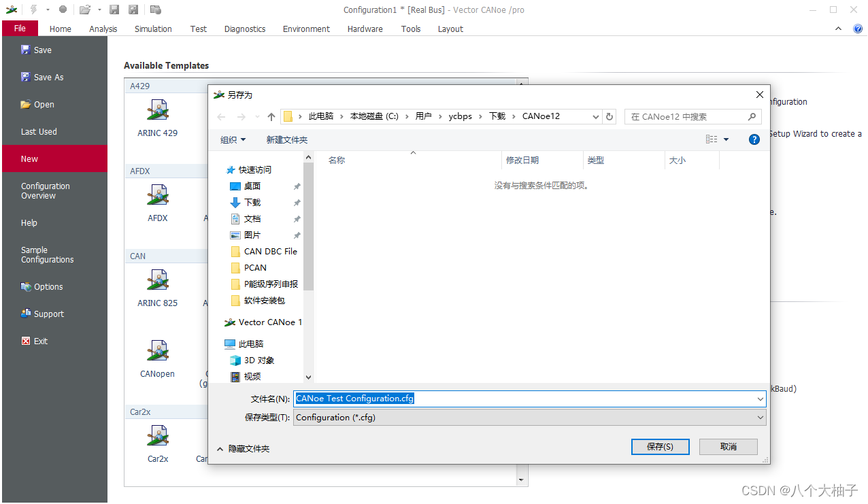Click the templates list scrollbar down arrow
Viewport: 868px width, 504px height.
pyautogui.click(x=522, y=480)
